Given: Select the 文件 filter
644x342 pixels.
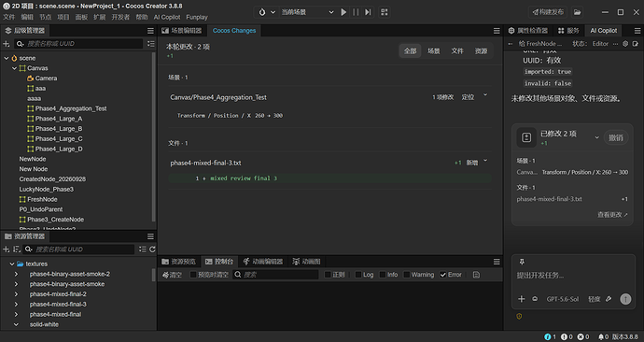Looking at the screenshot, I should [457, 51].
